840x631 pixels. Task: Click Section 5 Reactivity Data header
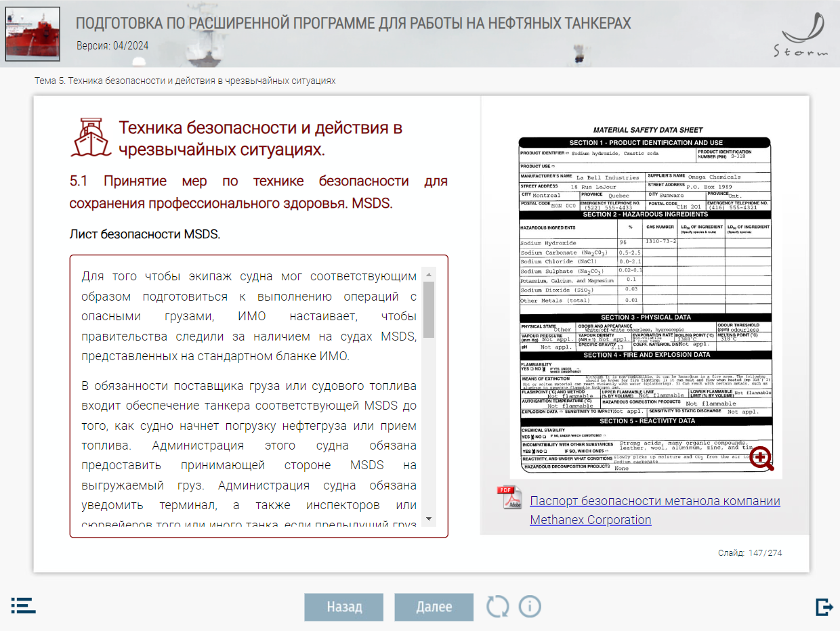[646, 420]
